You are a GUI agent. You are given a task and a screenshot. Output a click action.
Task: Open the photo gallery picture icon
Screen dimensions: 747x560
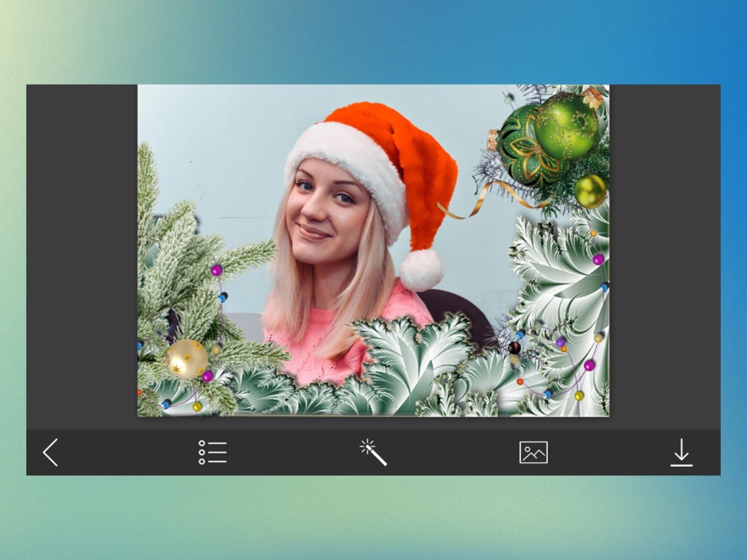click(x=533, y=452)
